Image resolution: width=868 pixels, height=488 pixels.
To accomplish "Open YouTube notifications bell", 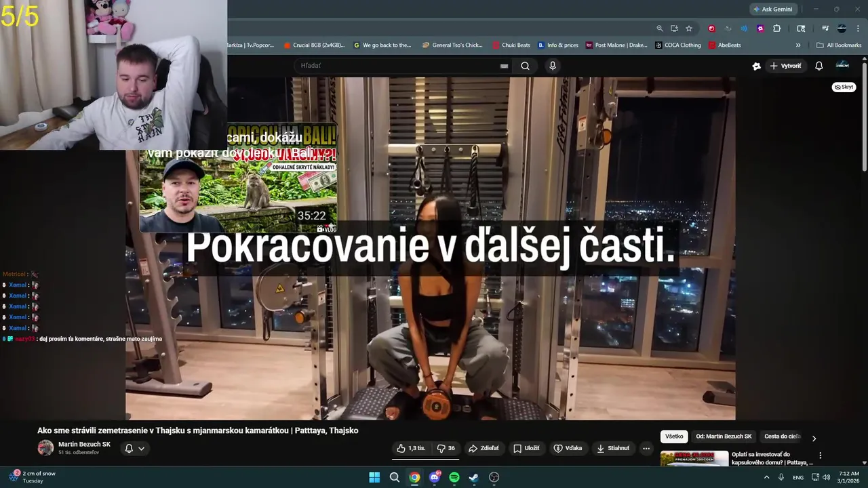I will pyautogui.click(x=818, y=66).
